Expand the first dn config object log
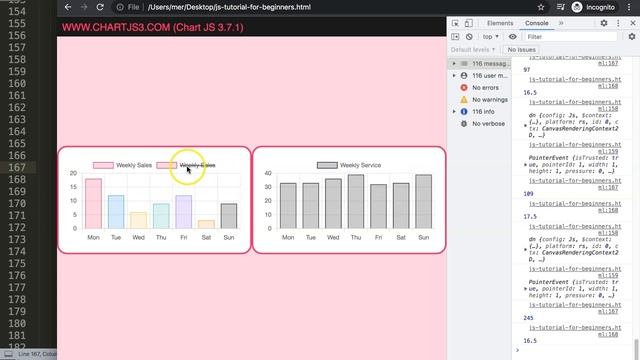640x360 pixels. tap(525, 125)
